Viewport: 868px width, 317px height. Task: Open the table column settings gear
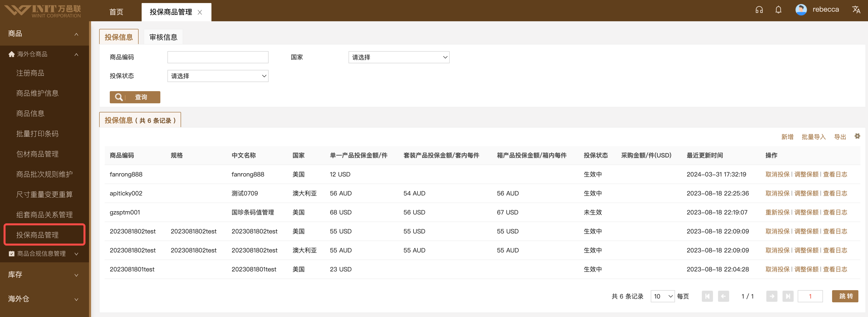click(857, 136)
